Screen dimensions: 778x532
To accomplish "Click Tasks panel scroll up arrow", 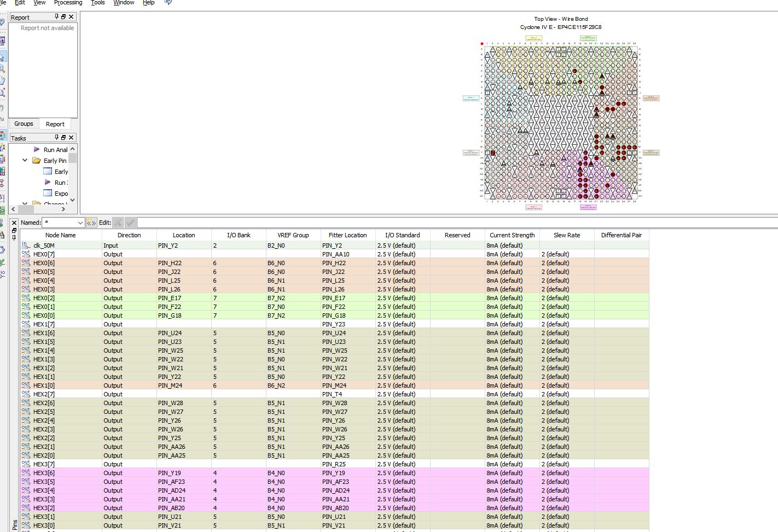I will point(72,149).
